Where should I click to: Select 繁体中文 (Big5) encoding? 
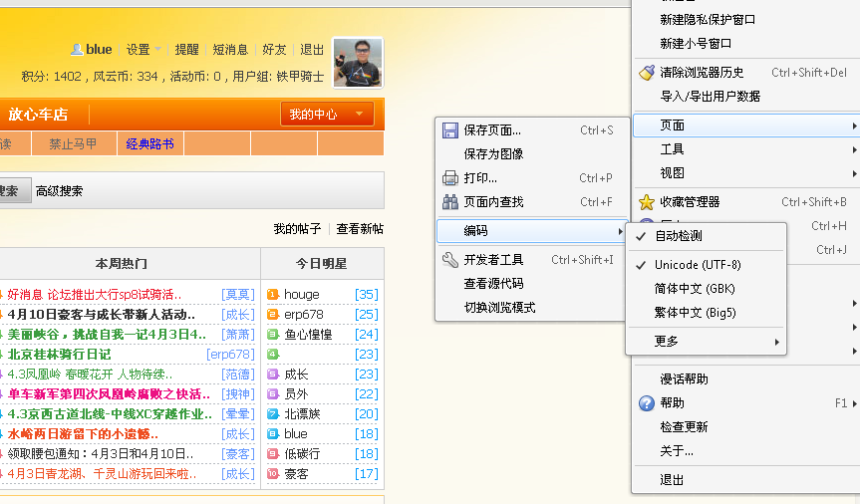point(706,313)
